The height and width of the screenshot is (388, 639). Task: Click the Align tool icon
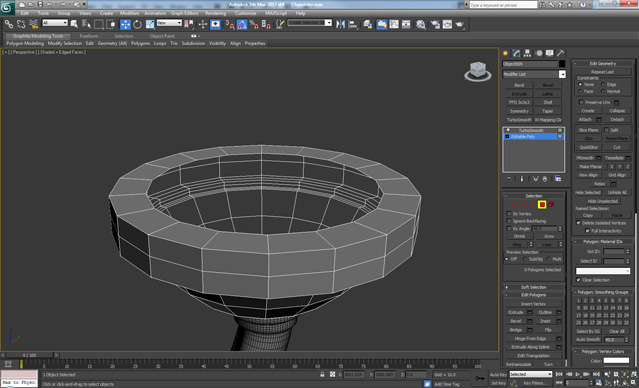pyautogui.click(x=353, y=24)
